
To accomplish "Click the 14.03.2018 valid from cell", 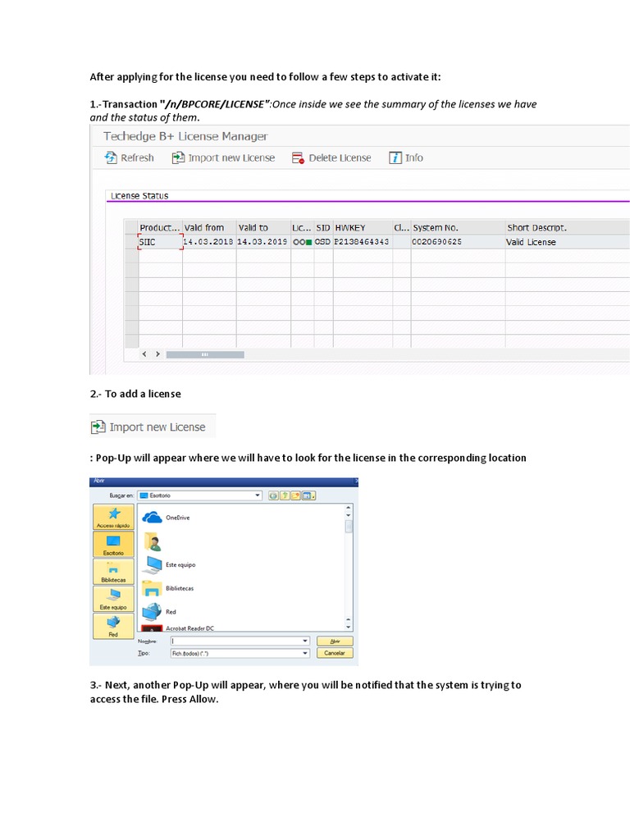I will pos(209,242).
